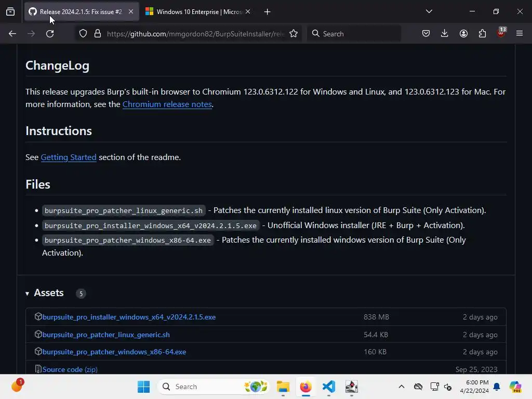Click burpsuite_pro_patcher_linux_generic.sh code text in Files

(x=124, y=210)
